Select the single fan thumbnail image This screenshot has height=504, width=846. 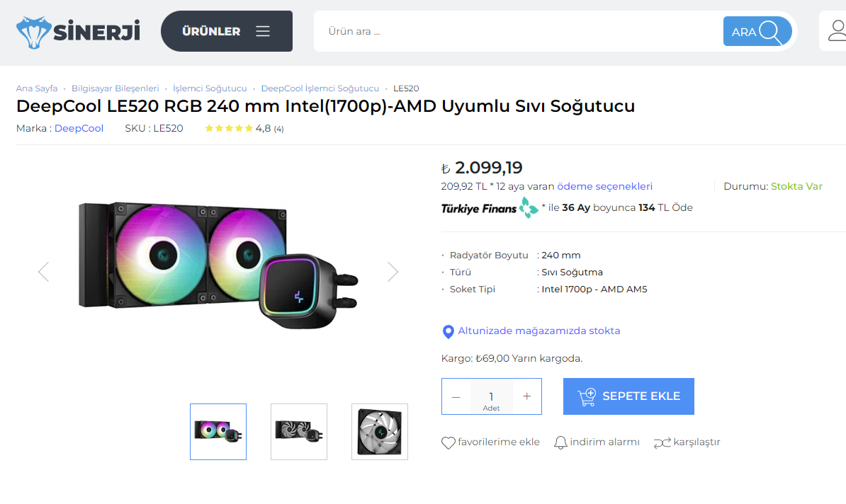coord(380,432)
